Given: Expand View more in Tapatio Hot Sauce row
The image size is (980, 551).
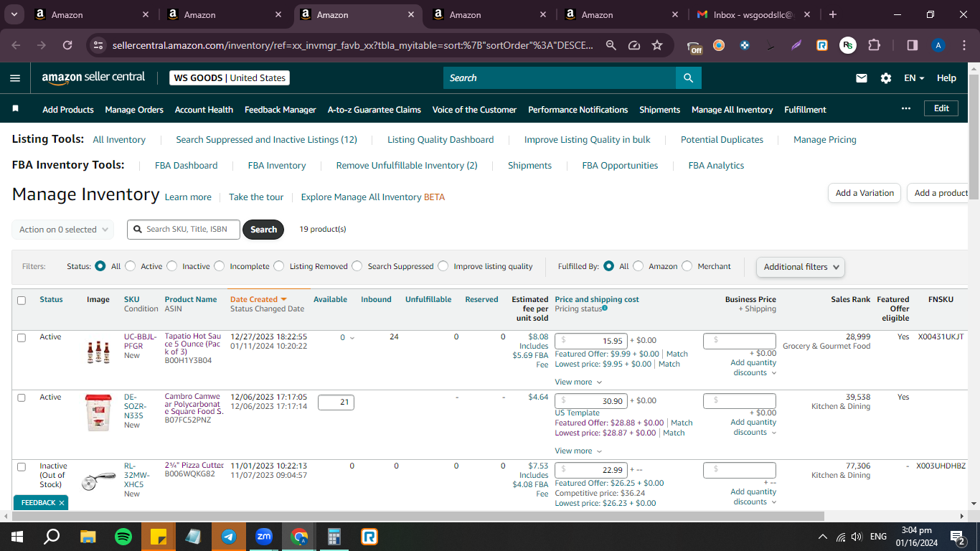Looking at the screenshot, I should tap(578, 382).
